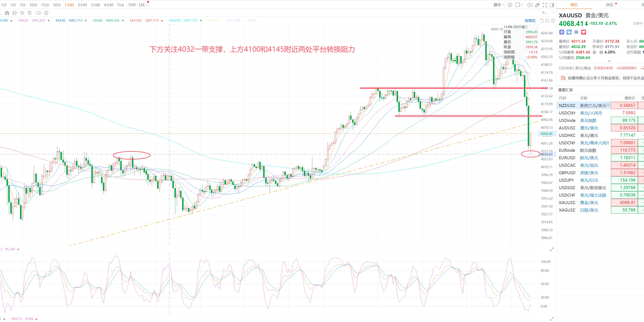This screenshot has width=644, height=322.
Task: Select the pencil drawing tool icon
Action: pyautogui.click(x=537, y=5)
